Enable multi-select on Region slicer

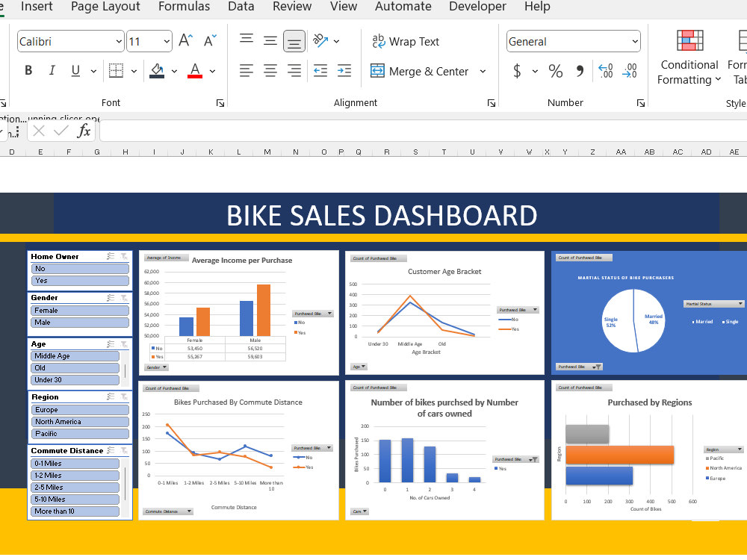(x=111, y=396)
